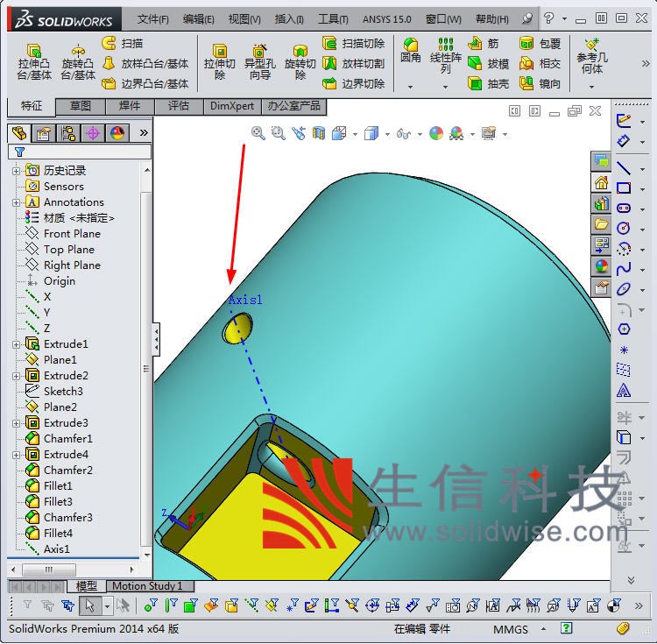Screen dimensions: 657x644
Task: Expand the Extrude1 feature node
Action: [x=16, y=345]
